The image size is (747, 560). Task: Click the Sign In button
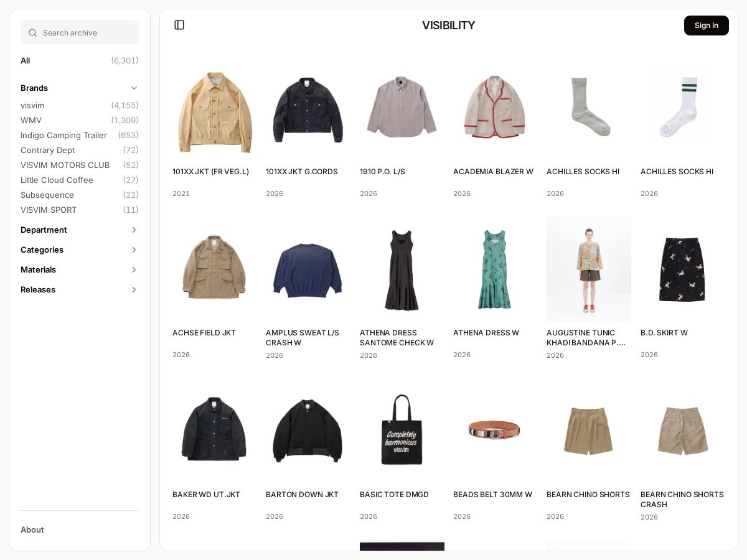(707, 26)
